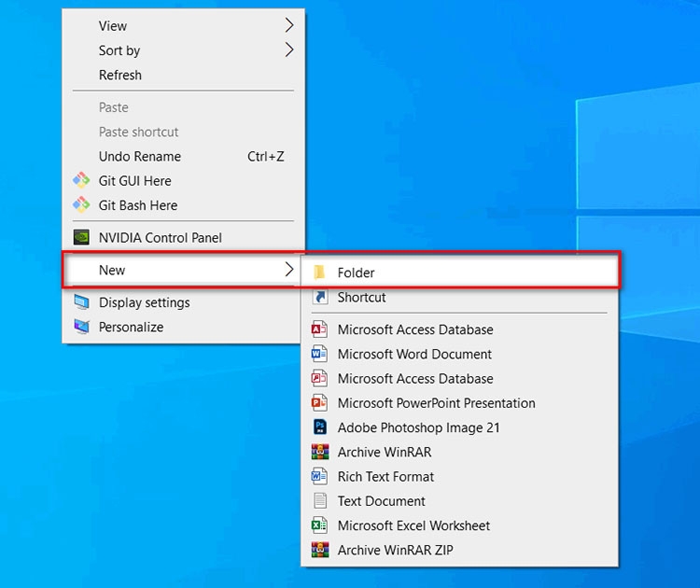The width and height of the screenshot is (700, 588).
Task: Click the green Excel worksheet icon
Action: [x=319, y=525]
